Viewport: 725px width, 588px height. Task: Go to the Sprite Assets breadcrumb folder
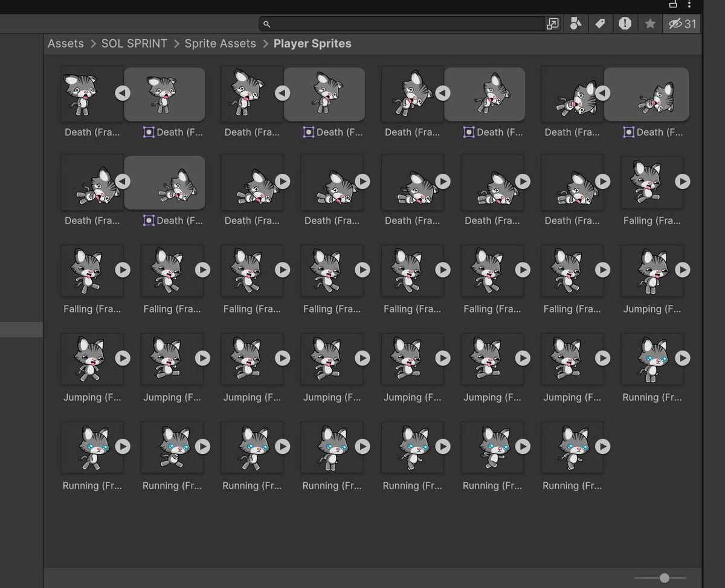[x=220, y=43]
